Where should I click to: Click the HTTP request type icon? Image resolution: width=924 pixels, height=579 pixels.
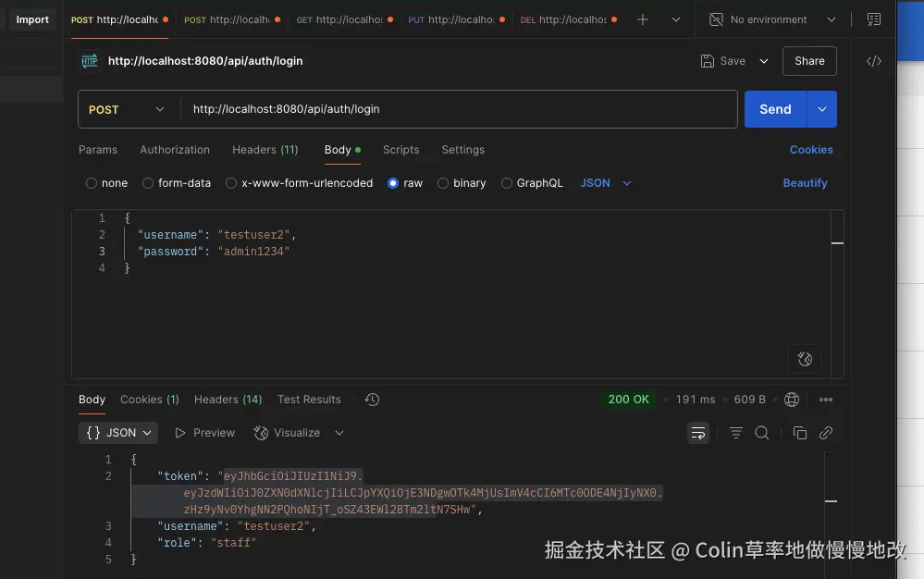(x=90, y=61)
